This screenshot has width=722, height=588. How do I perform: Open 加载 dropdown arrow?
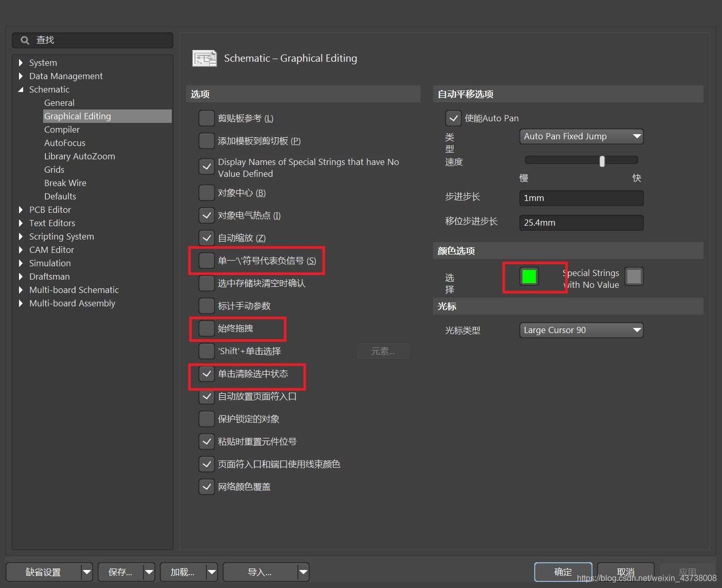pyautogui.click(x=211, y=572)
